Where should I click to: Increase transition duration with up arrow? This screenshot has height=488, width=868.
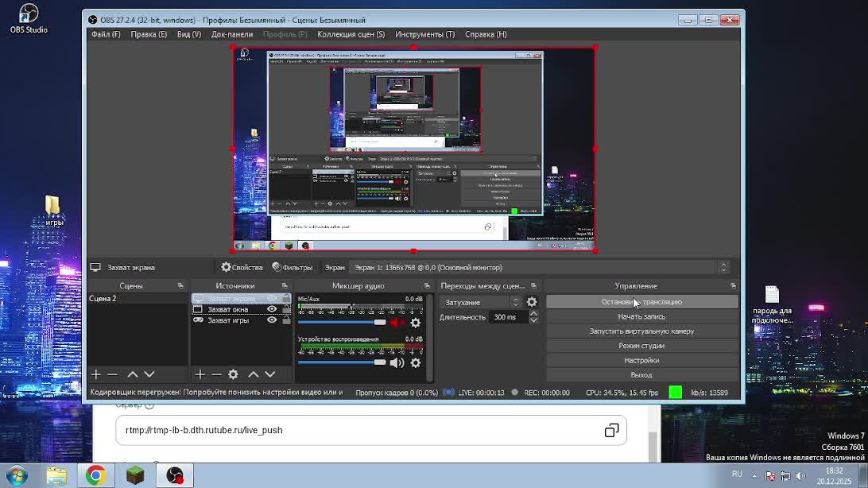[533, 314]
